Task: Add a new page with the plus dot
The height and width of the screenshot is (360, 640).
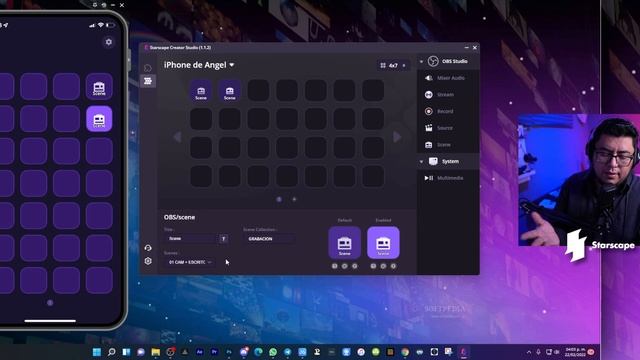Action: (294, 200)
